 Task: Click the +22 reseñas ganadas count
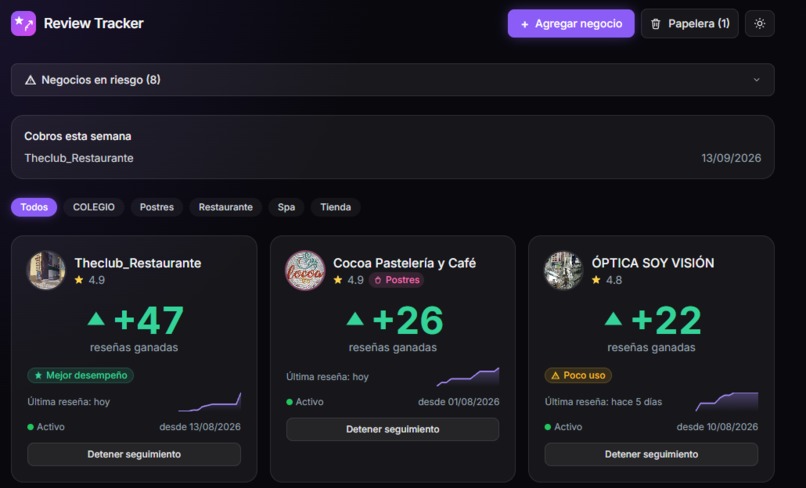666,320
